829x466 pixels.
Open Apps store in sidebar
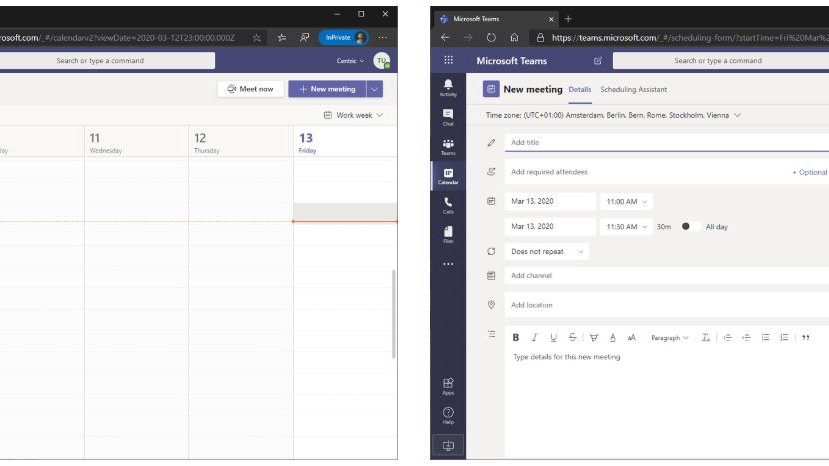[x=448, y=386]
